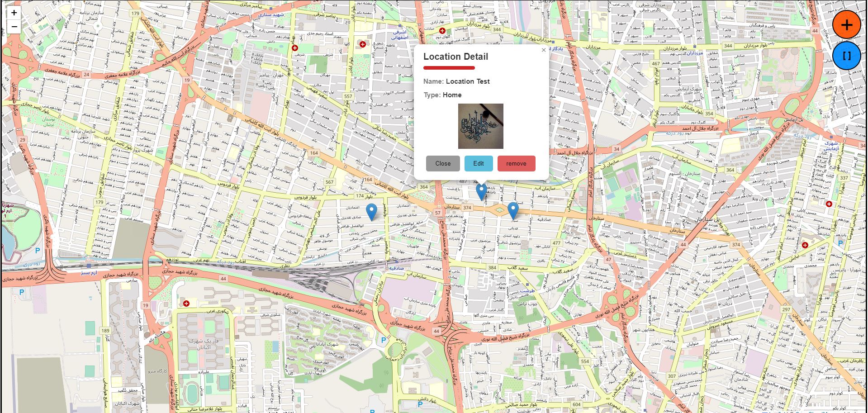Click the blue parking P icon bottom-left
The image size is (868, 413).
coord(21,292)
